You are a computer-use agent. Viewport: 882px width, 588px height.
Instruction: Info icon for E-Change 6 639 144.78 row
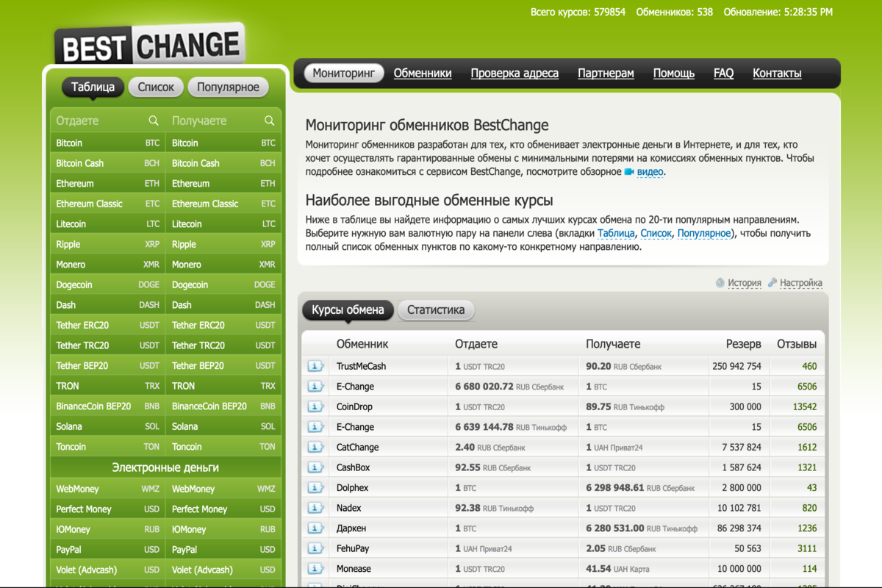click(x=316, y=427)
